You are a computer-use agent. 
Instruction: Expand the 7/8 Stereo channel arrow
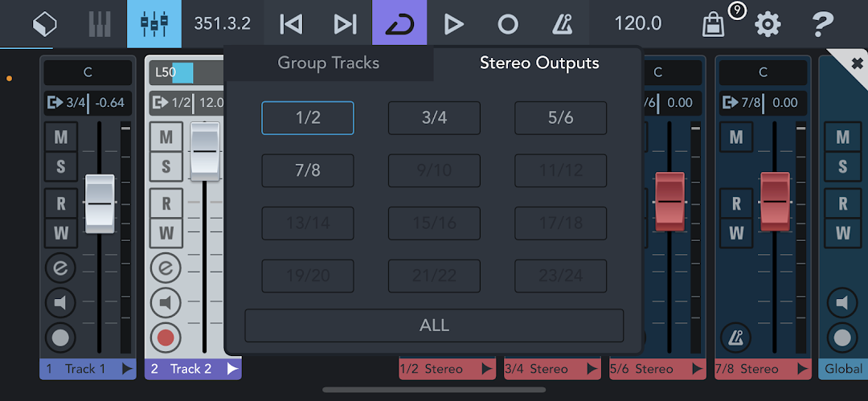click(x=802, y=369)
